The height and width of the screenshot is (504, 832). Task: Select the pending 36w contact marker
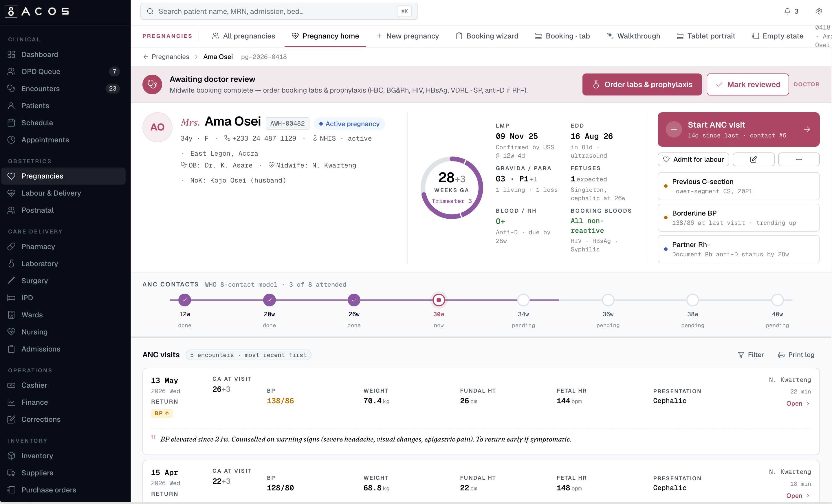[608, 300]
